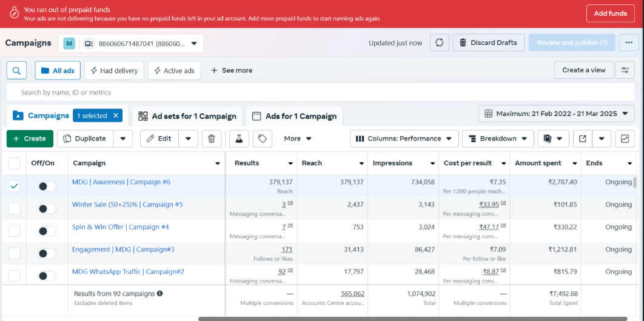
Task: Expand the Columns: Performance dropdown
Action: 404,139
